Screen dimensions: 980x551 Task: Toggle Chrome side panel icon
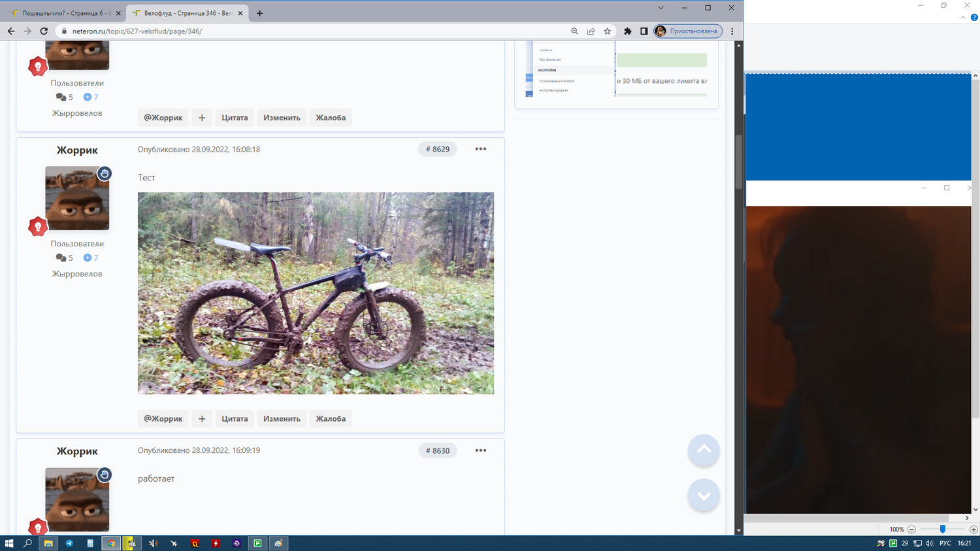point(644,31)
